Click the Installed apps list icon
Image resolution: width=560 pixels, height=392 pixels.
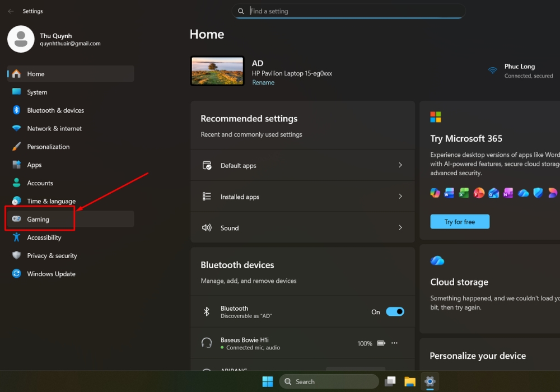207,197
